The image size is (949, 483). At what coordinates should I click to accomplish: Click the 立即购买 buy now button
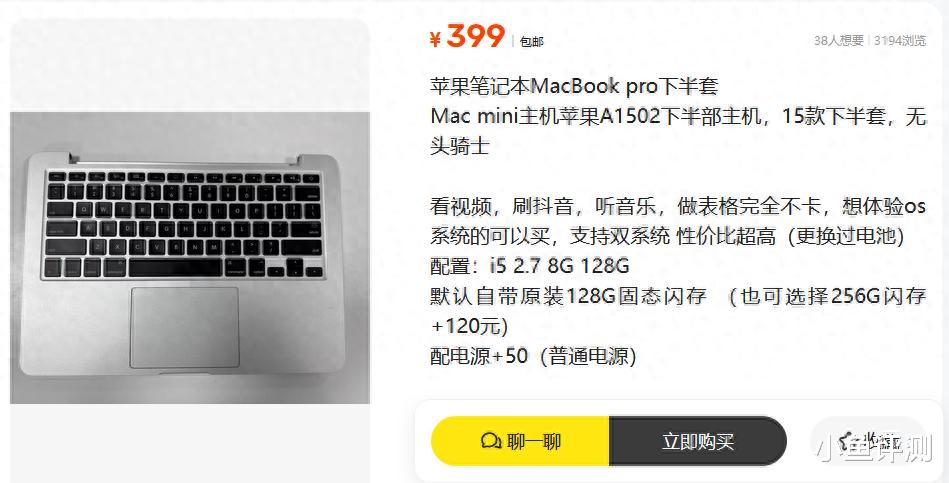(698, 441)
